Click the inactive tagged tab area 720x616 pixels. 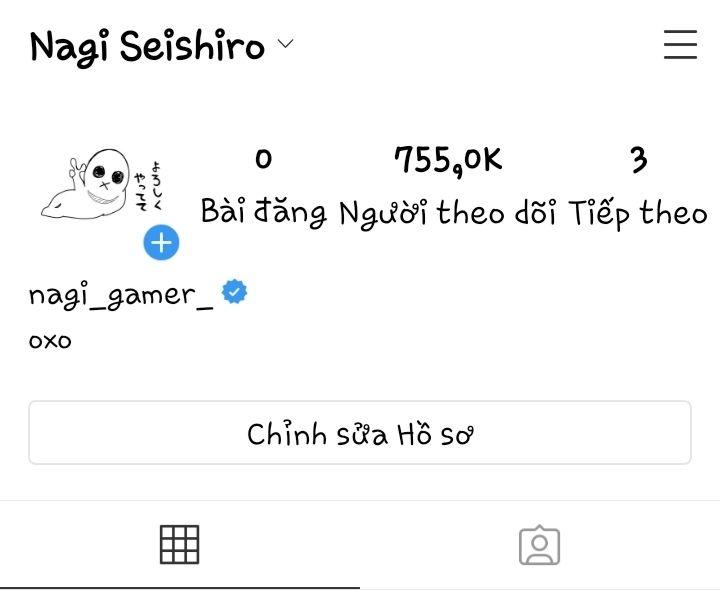pos(540,545)
